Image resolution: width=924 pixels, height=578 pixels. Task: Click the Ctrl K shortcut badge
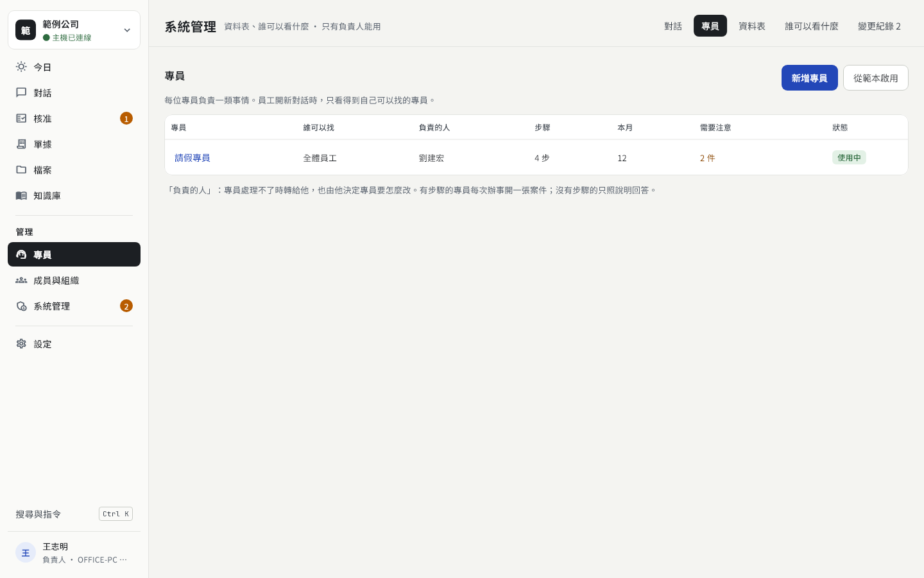116,514
